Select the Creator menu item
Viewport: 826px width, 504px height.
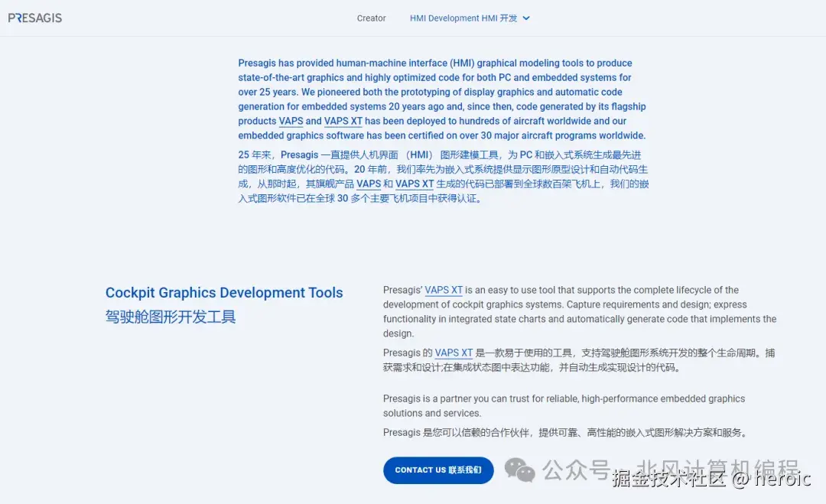pos(371,18)
